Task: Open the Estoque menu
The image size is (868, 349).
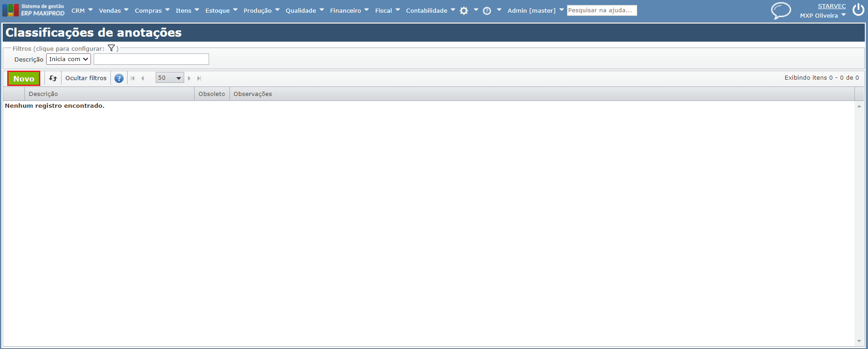Action: pos(221,10)
